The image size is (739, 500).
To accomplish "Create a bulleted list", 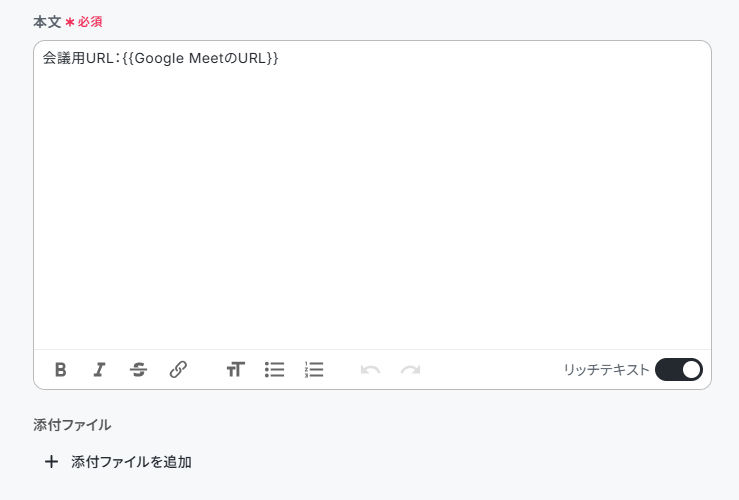I will point(274,369).
